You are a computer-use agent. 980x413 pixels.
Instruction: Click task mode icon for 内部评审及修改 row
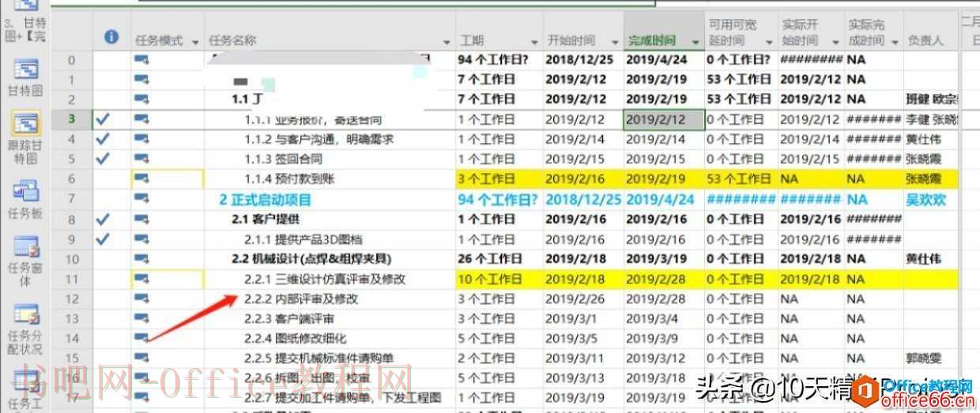click(142, 298)
